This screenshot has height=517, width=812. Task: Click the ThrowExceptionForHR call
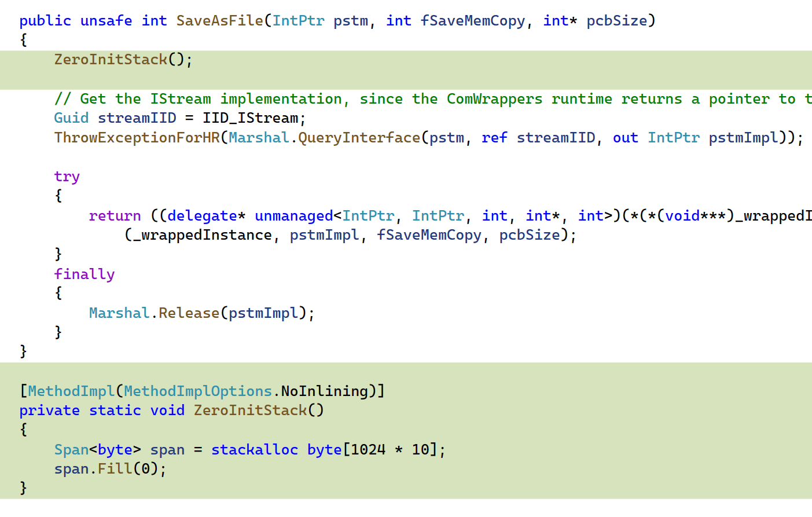(137, 138)
